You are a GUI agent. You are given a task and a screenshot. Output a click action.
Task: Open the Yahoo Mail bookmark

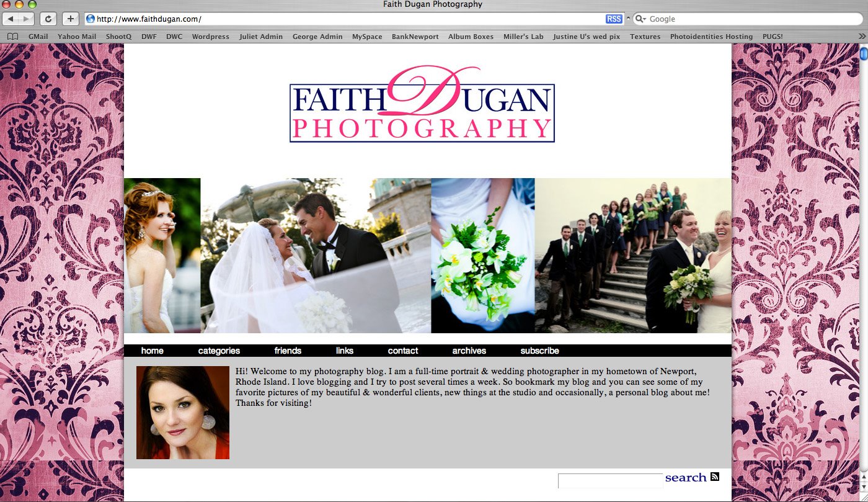(x=77, y=37)
